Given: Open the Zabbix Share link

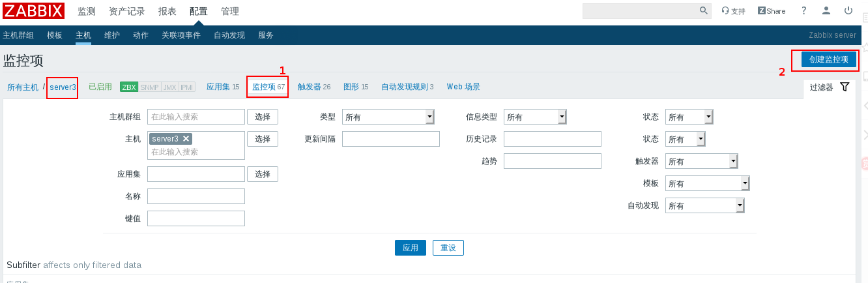Looking at the screenshot, I should pyautogui.click(x=771, y=11).
